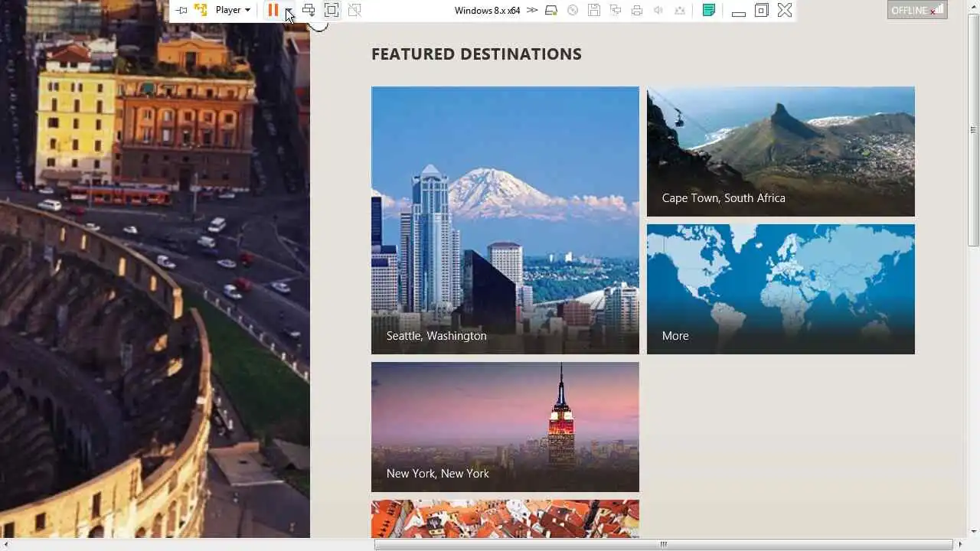Open the red rooftops destination tile
The width and height of the screenshot is (980, 551).
pyautogui.click(x=505, y=519)
